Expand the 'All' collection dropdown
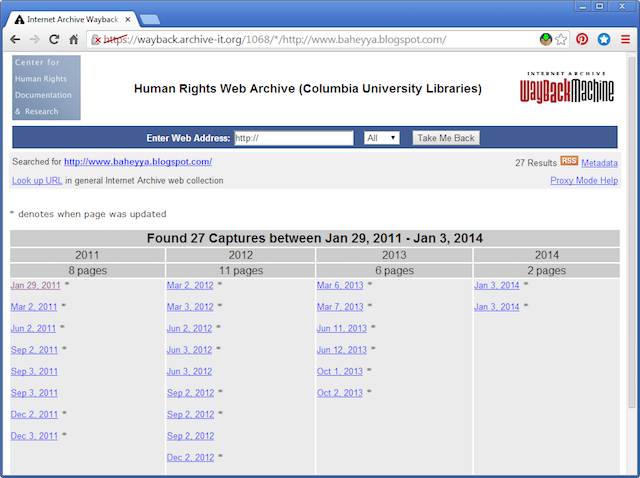The width and height of the screenshot is (640, 478). (381, 138)
